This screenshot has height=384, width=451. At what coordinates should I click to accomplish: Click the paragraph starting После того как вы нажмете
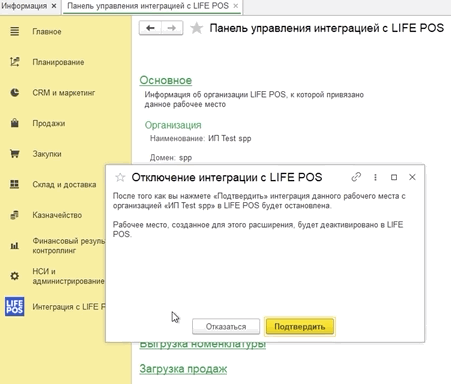coord(259,201)
